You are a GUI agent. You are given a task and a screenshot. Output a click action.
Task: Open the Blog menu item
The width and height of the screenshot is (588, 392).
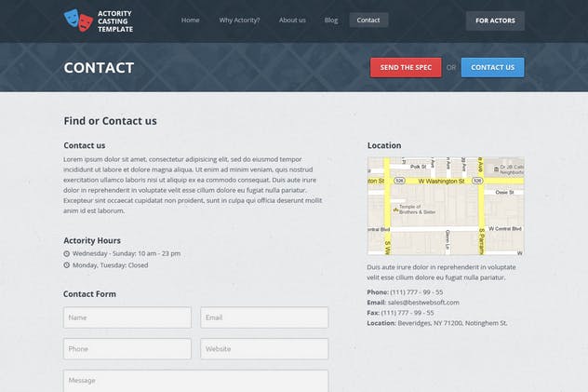coord(331,20)
